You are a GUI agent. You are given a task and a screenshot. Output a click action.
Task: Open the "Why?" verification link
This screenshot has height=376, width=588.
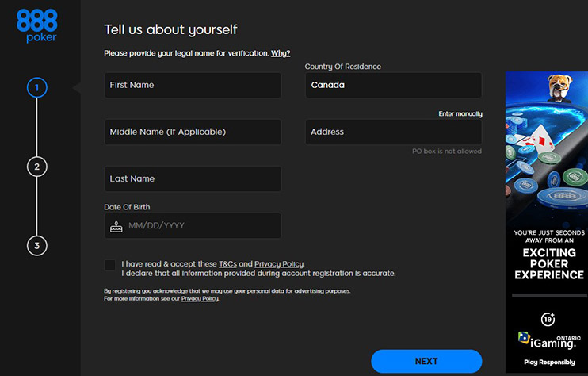(x=281, y=53)
